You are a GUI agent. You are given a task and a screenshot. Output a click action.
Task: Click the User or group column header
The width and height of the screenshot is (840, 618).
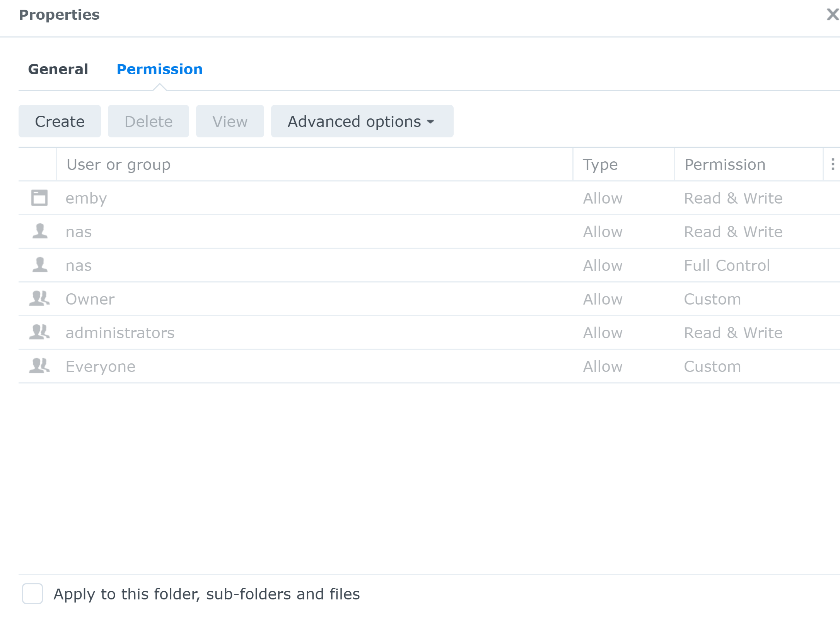(x=118, y=165)
